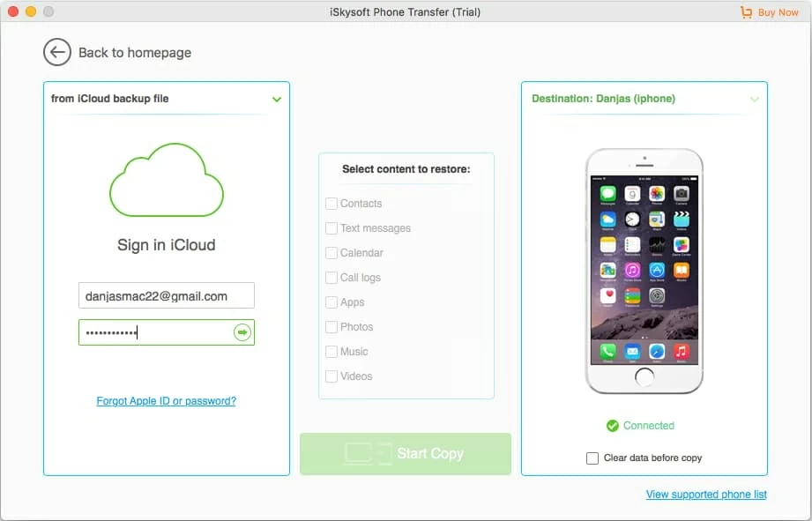Click the back arrow circle icon

(57, 53)
